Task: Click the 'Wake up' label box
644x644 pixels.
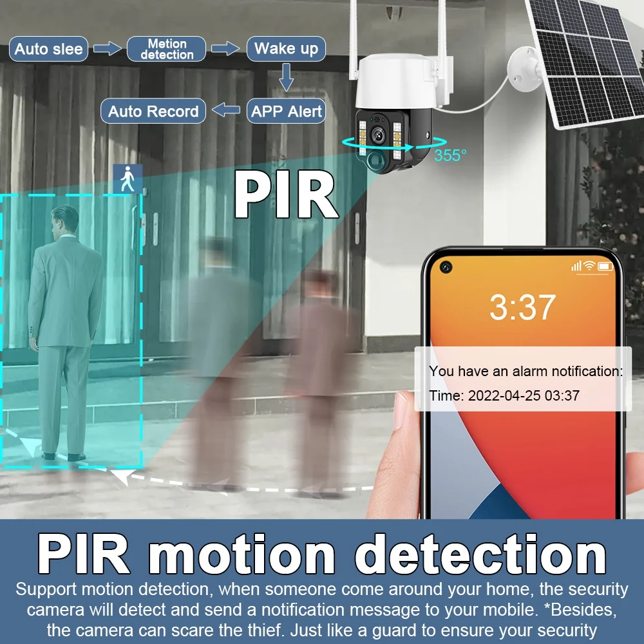Action: point(287,49)
